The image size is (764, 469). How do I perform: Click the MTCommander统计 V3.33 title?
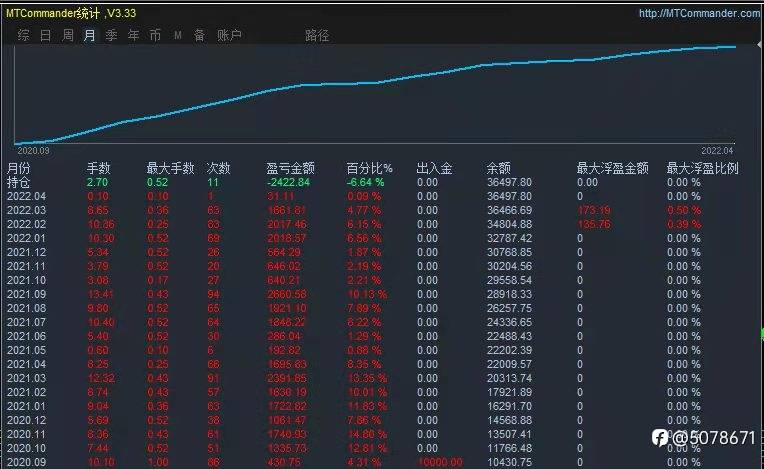(71, 13)
